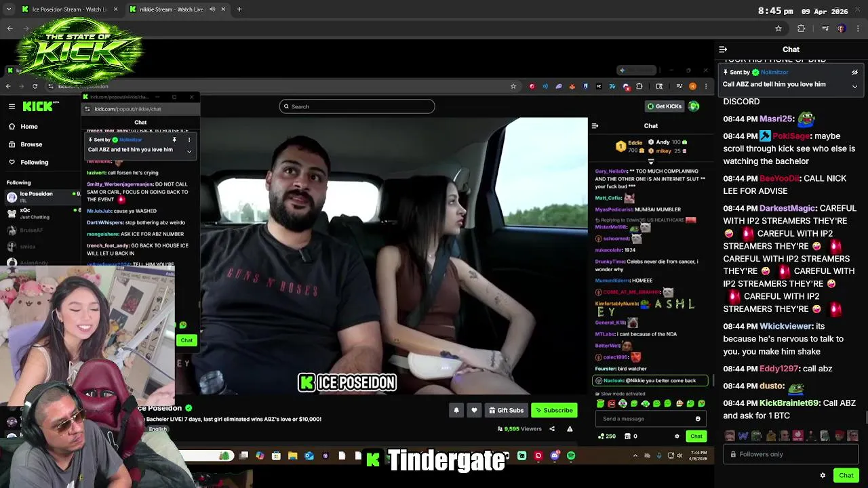Image resolution: width=868 pixels, height=488 pixels.
Task: Click the Gift Subs button
Action: click(506, 410)
